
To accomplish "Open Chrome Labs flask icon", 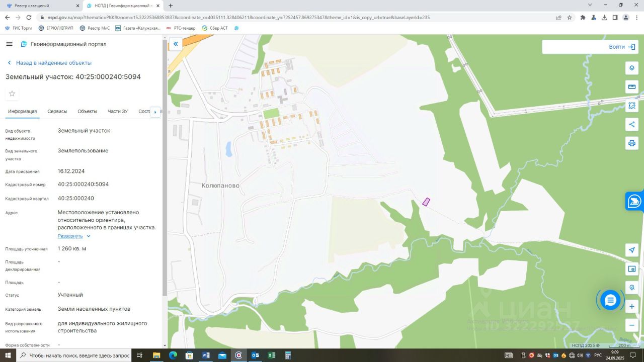I will coord(594,17).
